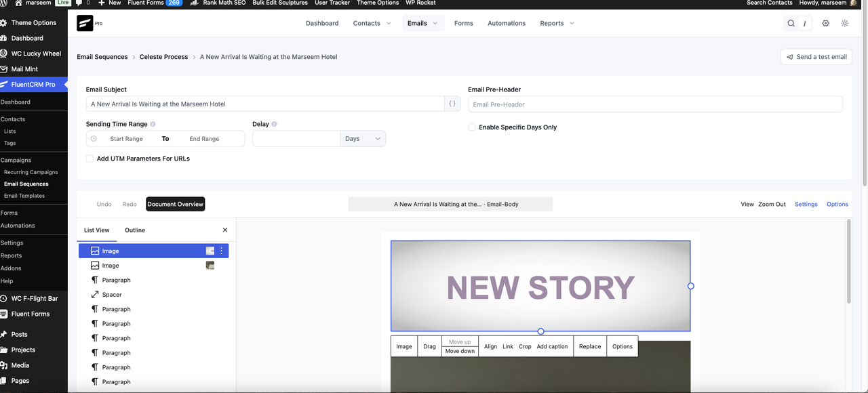Screen dimensions: 868x393
Task: Open Automations in the top navigation
Action: point(507,23)
